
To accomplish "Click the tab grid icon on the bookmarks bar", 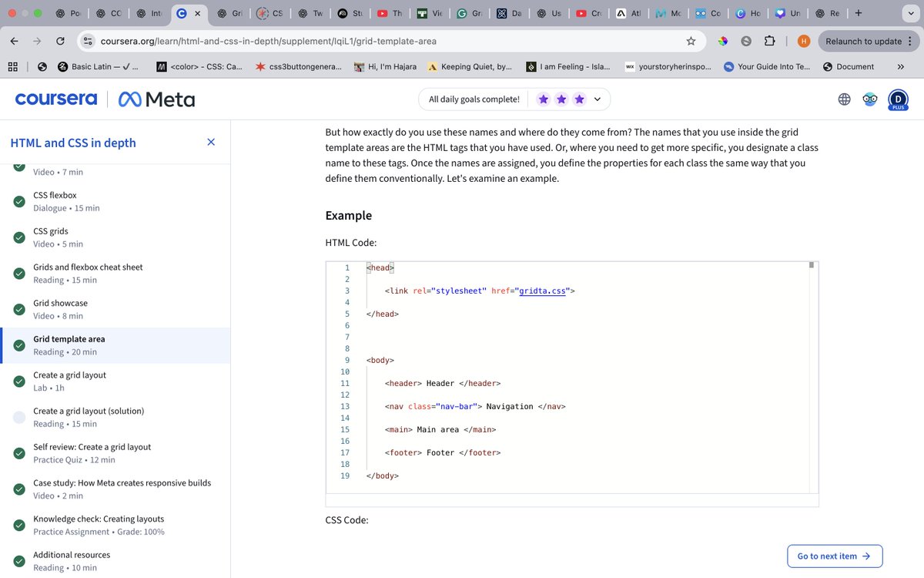I will [12, 66].
